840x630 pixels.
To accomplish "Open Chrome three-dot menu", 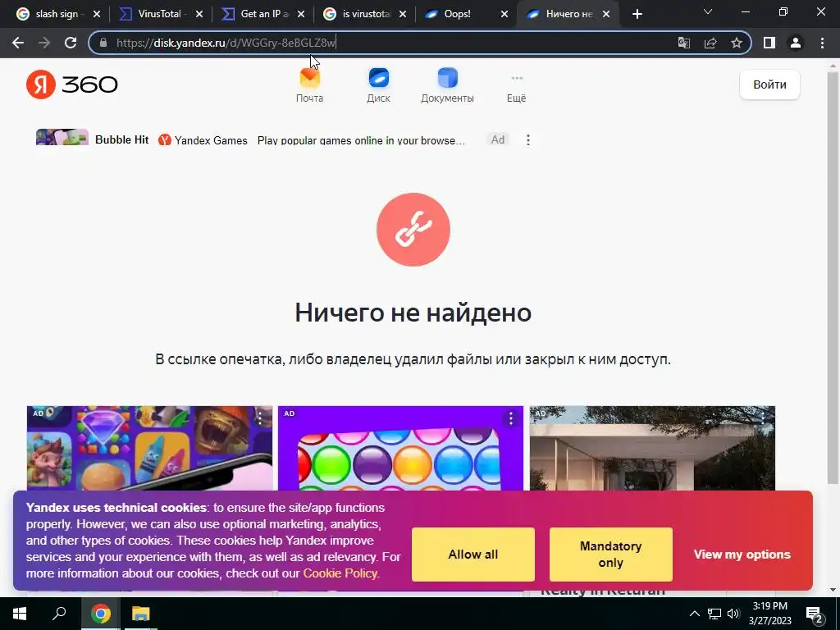I will (822, 43).
